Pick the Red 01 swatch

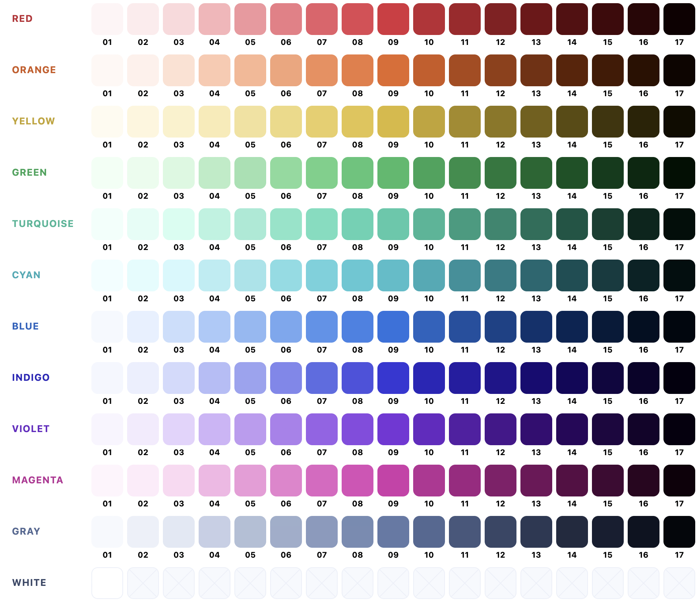(107, 19)
